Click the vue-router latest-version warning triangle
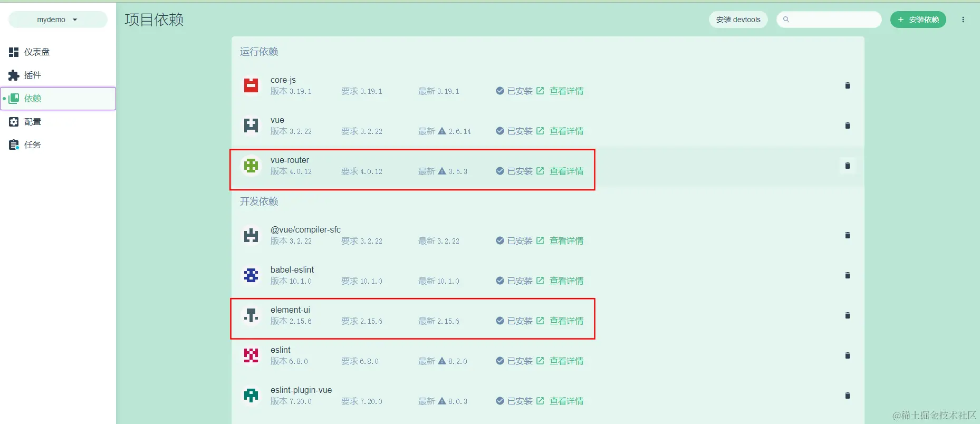 442,171
